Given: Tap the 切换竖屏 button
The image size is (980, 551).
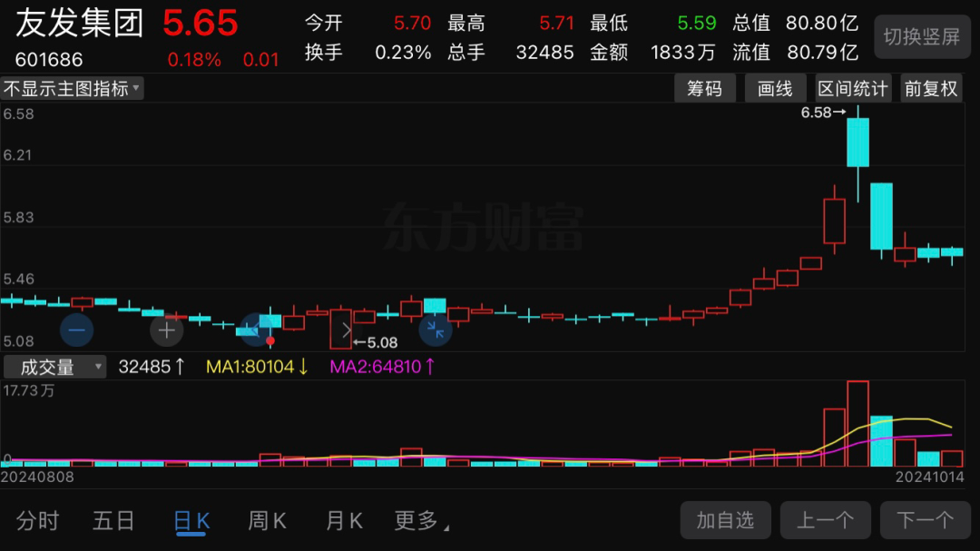Looking at the screenshot, I should click(x=922, y=37).
